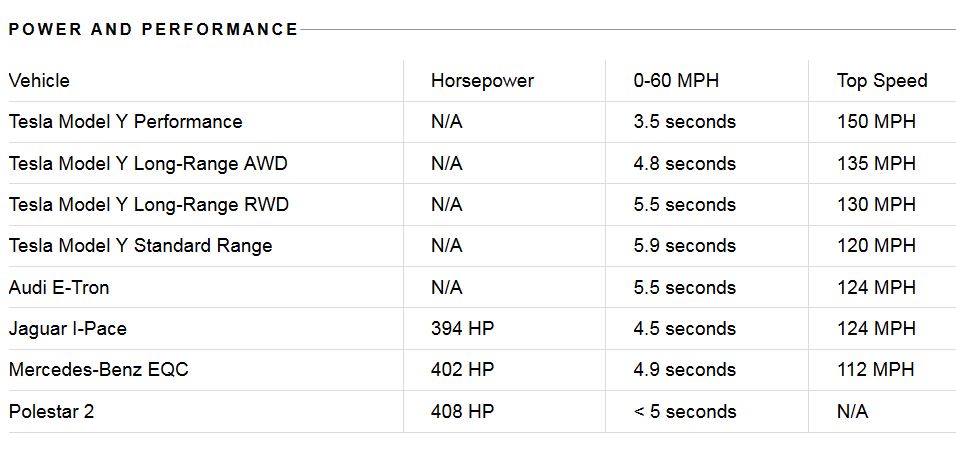Click the Mercedes-Benz EQC vehicle name

(98, 370)
